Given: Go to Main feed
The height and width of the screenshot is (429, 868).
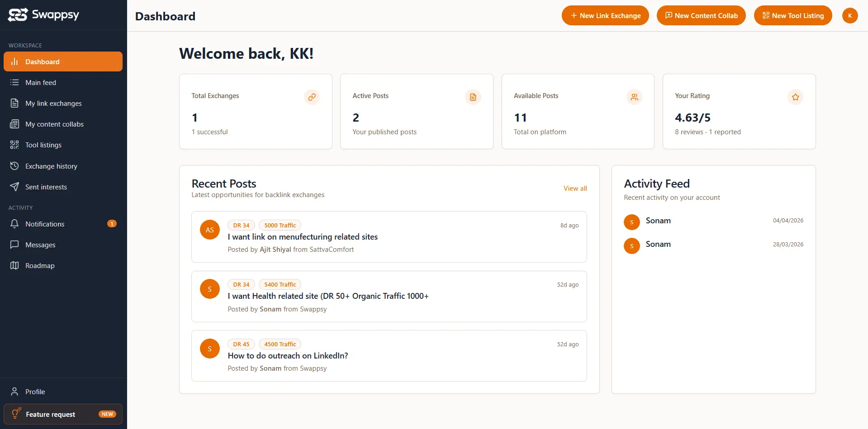Looking at the screenshot, I should point(63,82).
